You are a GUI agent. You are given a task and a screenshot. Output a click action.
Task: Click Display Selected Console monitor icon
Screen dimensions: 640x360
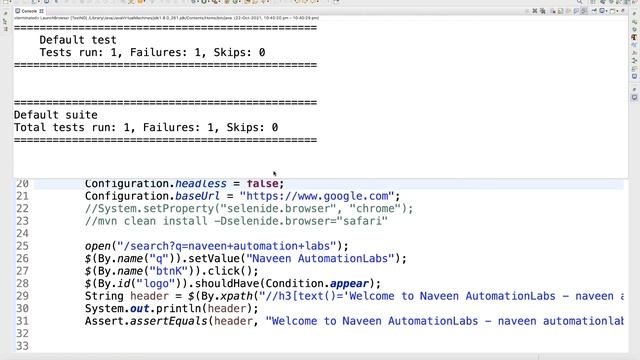tap(602, 11)
